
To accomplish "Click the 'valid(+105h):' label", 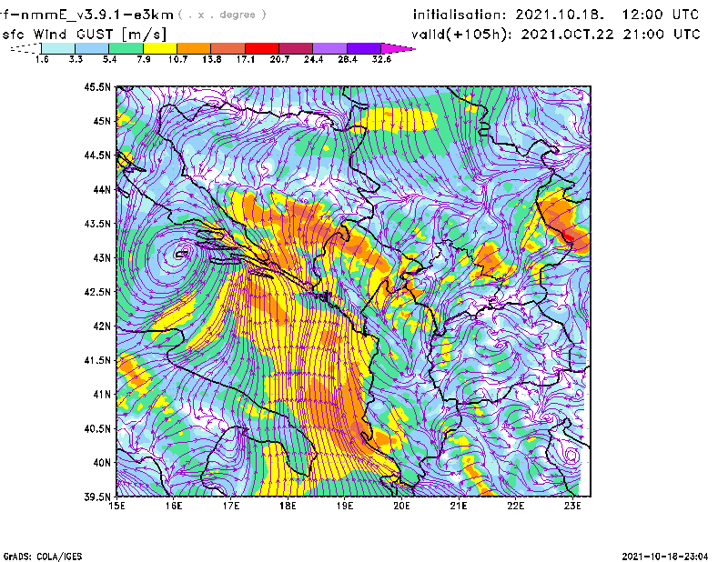I will pos(460,35).
